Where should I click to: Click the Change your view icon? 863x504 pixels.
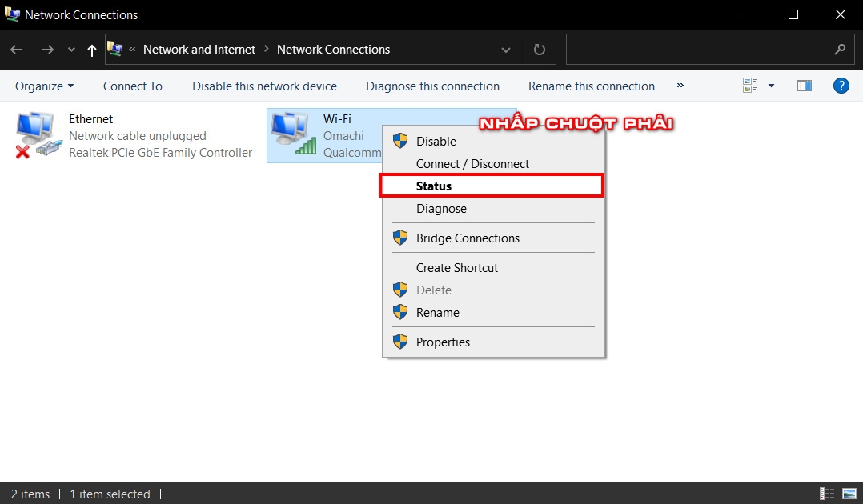[x=750, y=86]
